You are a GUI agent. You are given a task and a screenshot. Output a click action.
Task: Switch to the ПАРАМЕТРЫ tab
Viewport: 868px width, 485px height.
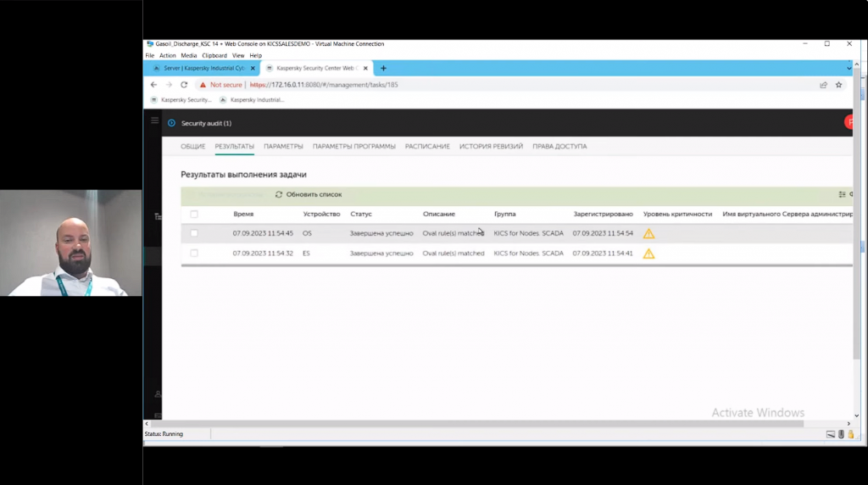click(x=283, y=146)
